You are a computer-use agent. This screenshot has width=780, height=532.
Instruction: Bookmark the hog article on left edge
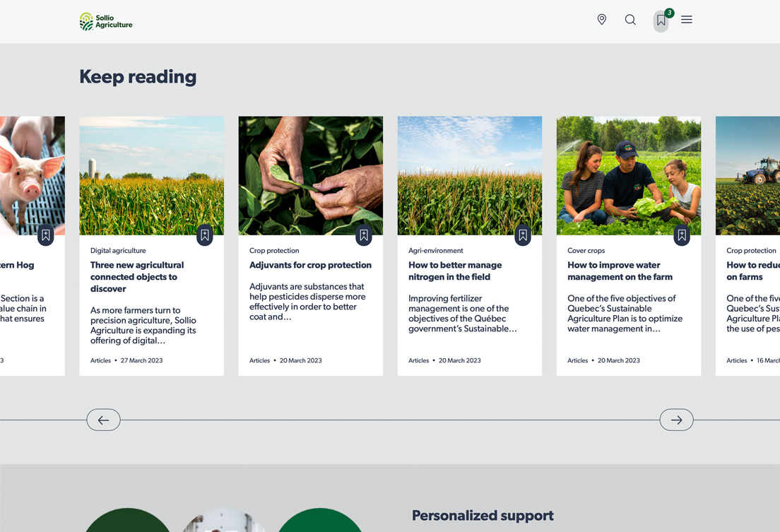tap(46, 235)
